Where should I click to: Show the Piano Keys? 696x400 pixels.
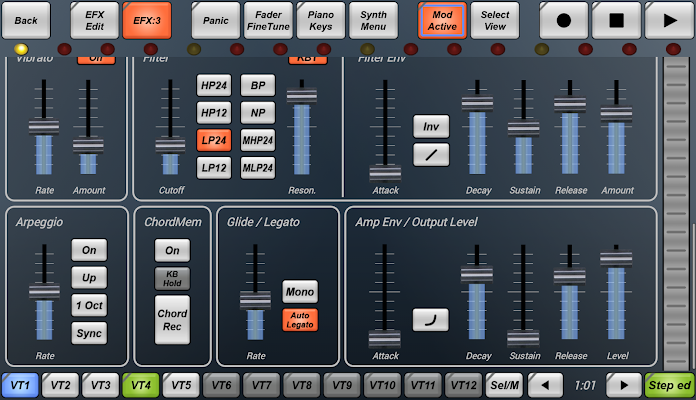[321, 20]
